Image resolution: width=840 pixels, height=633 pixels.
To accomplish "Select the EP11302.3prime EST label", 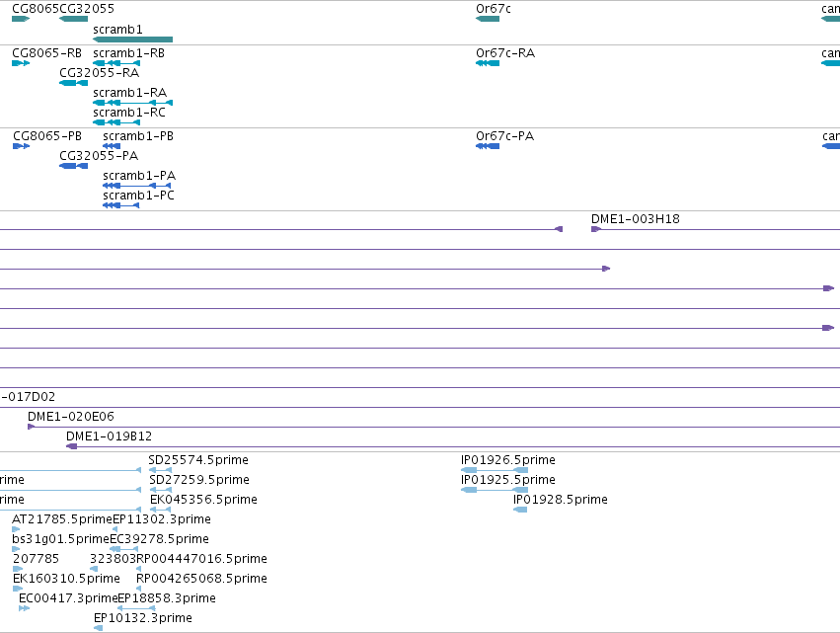I will [162, 519].
